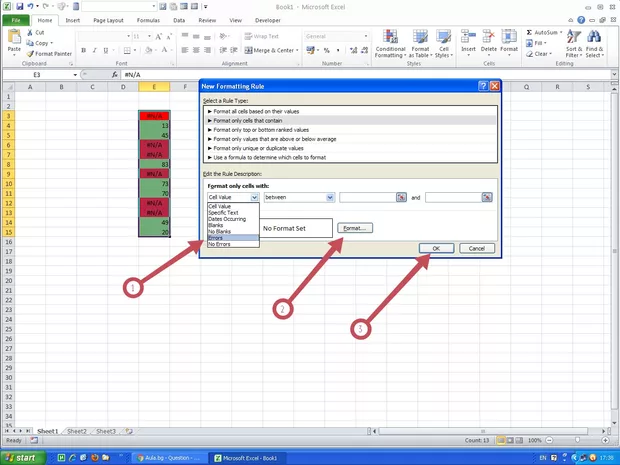Choose 'Errors' in dropdown list
Screen dimensions: 620x465
(233, 238)
